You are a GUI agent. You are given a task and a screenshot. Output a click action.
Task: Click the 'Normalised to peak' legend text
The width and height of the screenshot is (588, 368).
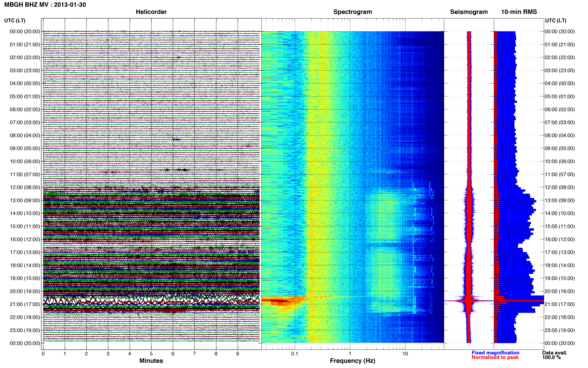pyautogui.click(x=495, y=357)
